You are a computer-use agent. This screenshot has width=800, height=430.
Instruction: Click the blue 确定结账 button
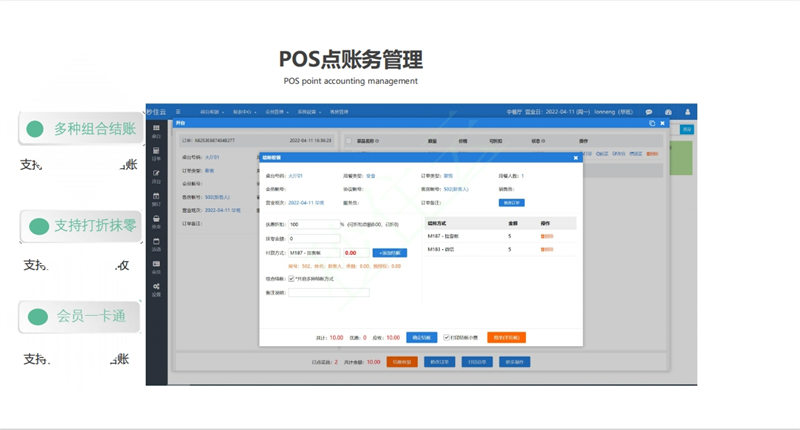(x=421, y=338)
